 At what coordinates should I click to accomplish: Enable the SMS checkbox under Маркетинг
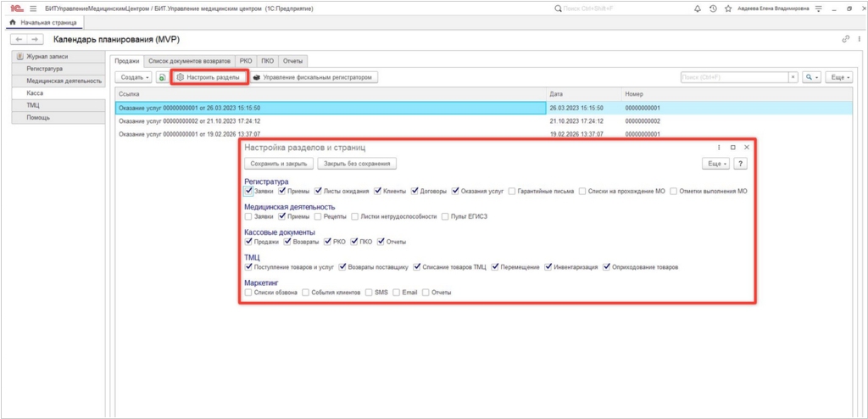click(x=369, y=293)
